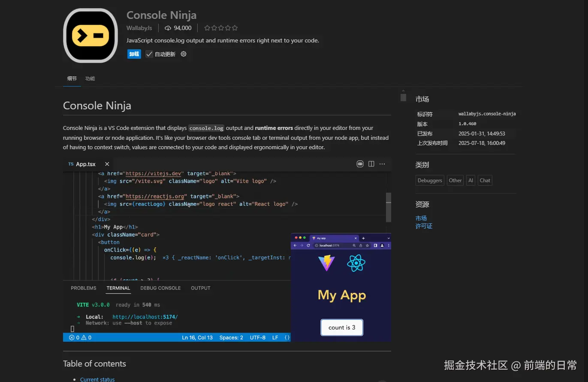
Task: Open the WallabyJs publisher link
Action: point(139,28)
